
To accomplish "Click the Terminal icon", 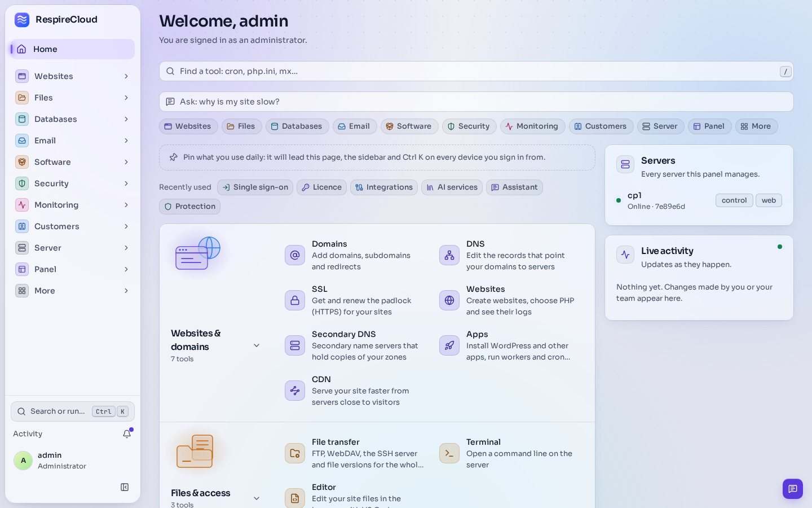I will (449, 453).
